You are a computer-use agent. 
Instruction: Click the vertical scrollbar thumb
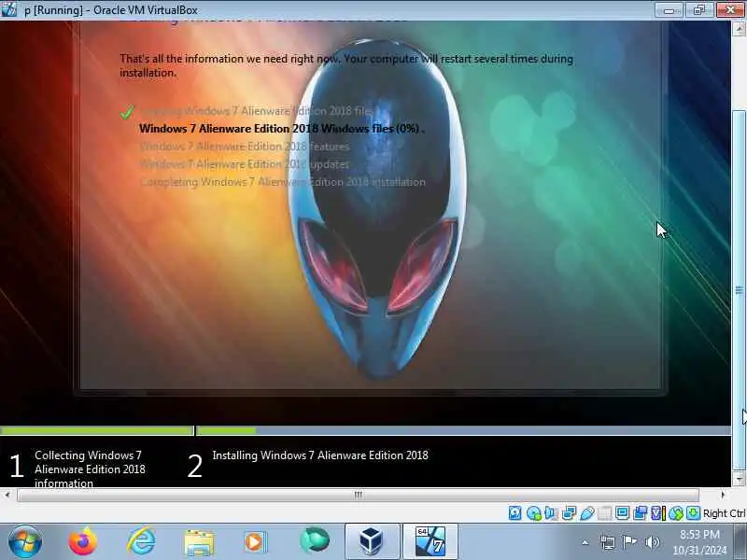(x=739, y=289)
